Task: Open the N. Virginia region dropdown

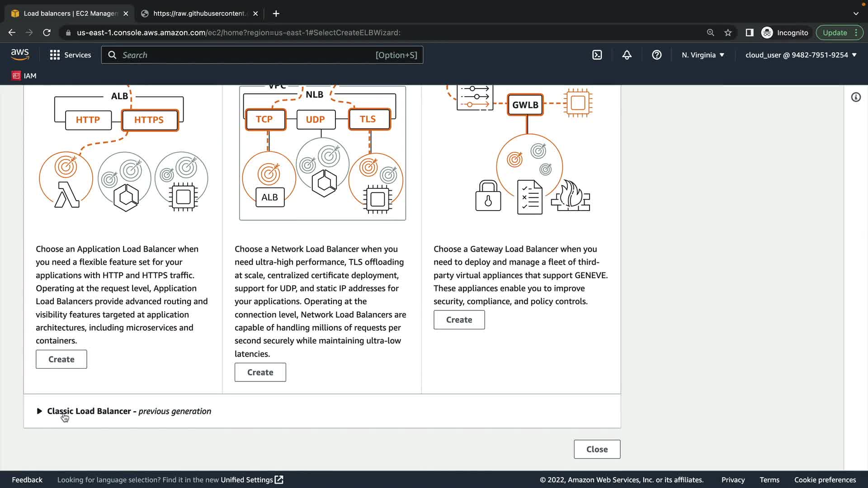Action: [x=703, y=55]
